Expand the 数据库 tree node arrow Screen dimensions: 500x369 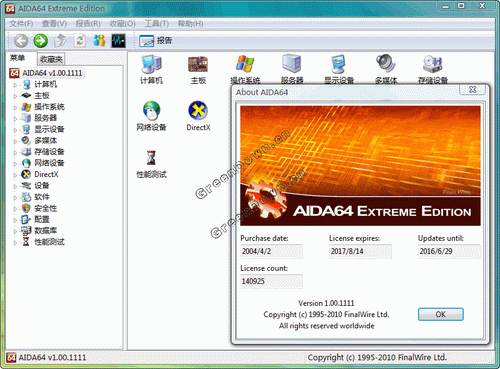pos(15,231)
